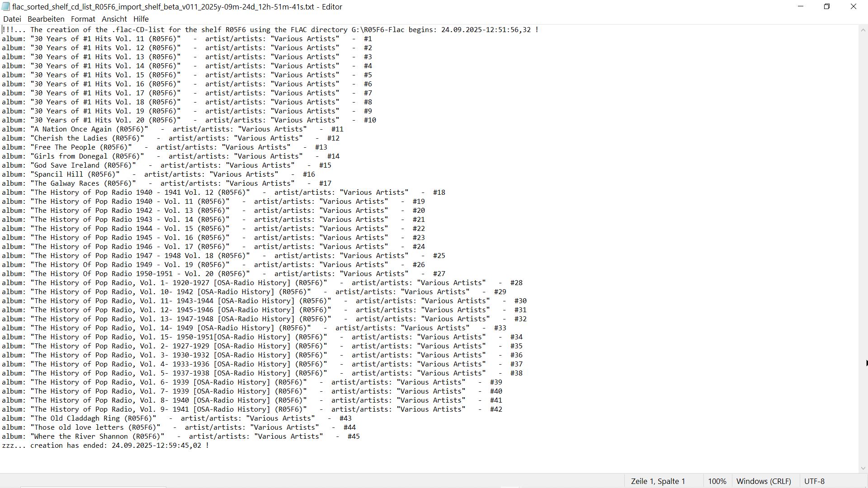Open the Datei menu
868x488 pixels.
coord(12,19)
